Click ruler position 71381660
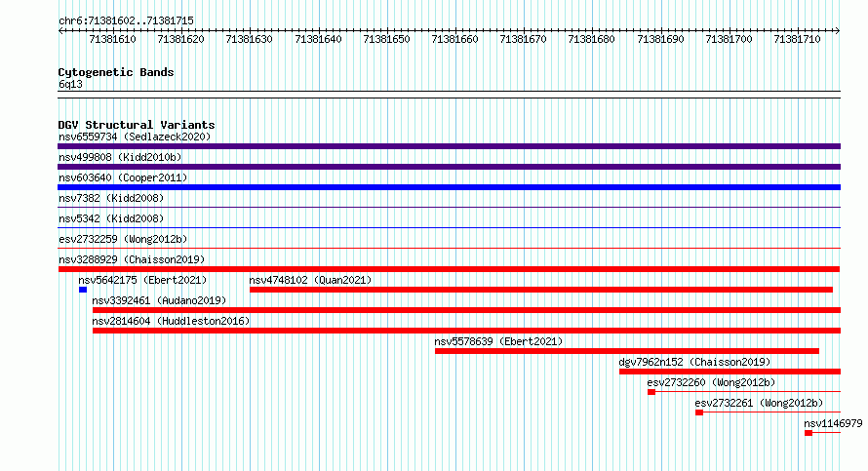868x471 pixels. click(x=454, y=39)
